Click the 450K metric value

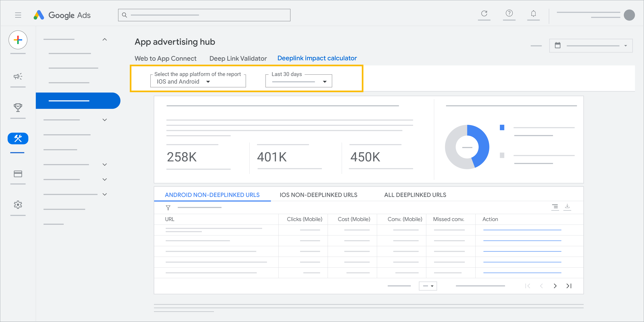[365, 157]
